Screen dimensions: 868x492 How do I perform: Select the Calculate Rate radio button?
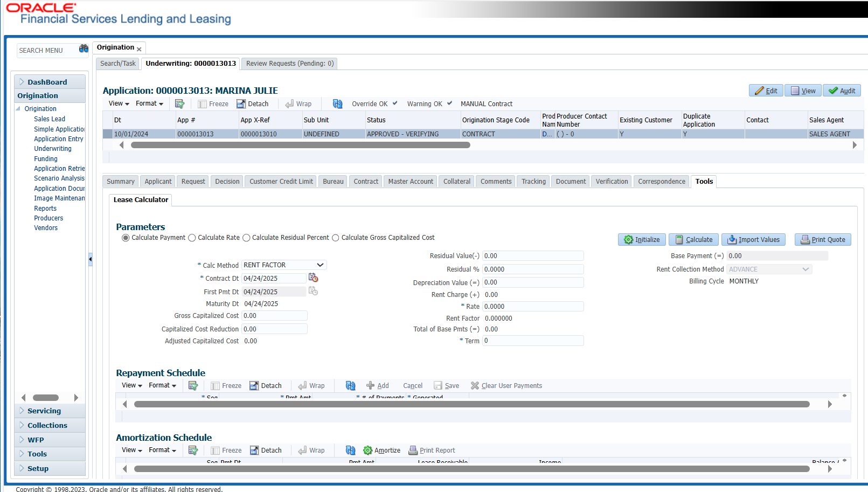[192, 238]
